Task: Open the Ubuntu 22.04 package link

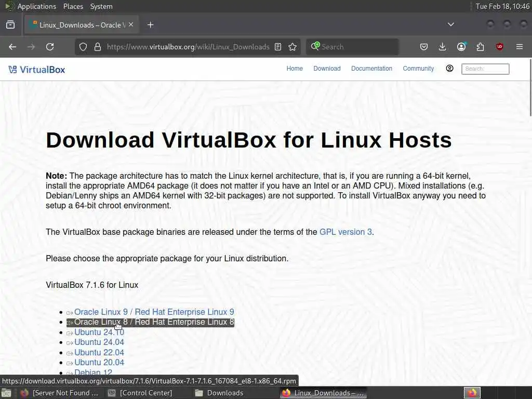Action: tap(99, 353)
